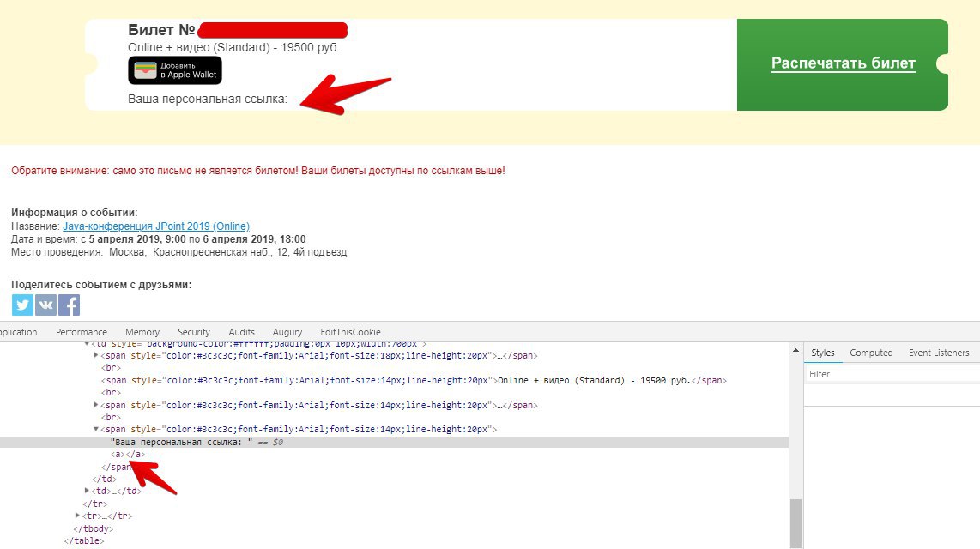Switch to the Memory tab in DevTools
This screenshot has height=549, width=980.
coord(142,332)
